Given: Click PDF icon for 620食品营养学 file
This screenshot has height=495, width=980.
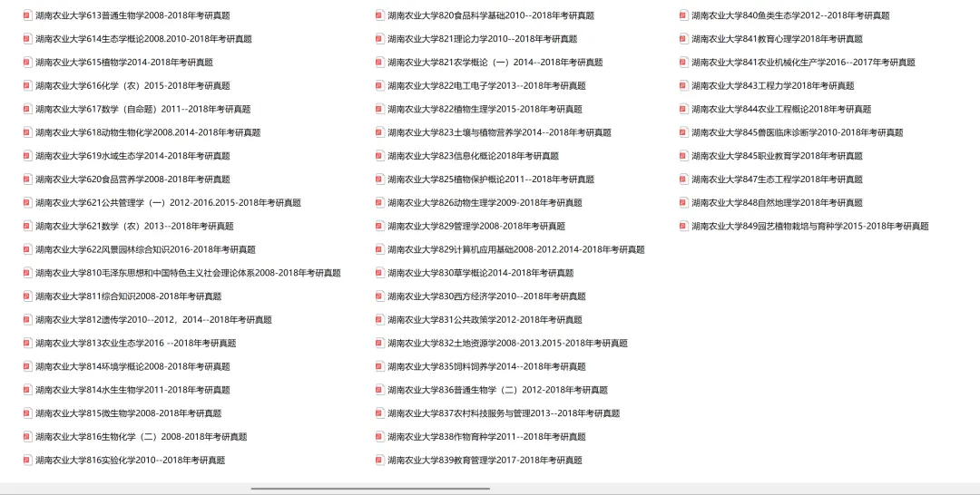Looking at the screenshot, I should tap(27, 180).
